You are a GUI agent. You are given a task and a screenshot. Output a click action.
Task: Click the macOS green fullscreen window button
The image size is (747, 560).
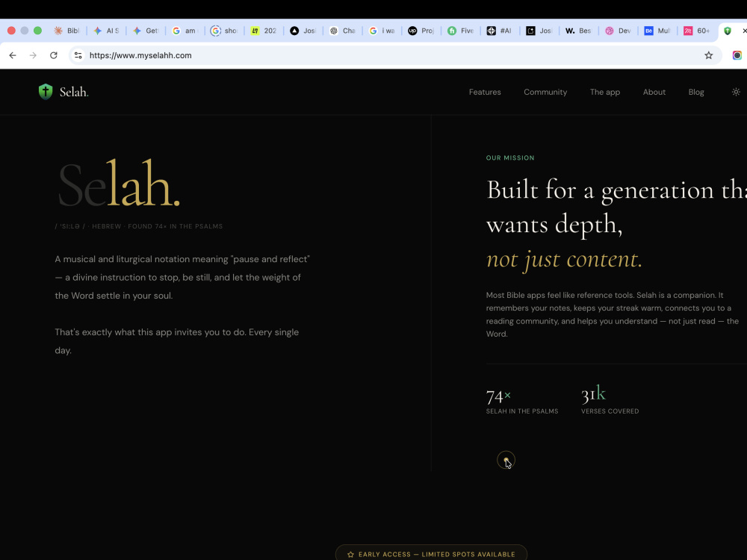click(x=37, y=31)
